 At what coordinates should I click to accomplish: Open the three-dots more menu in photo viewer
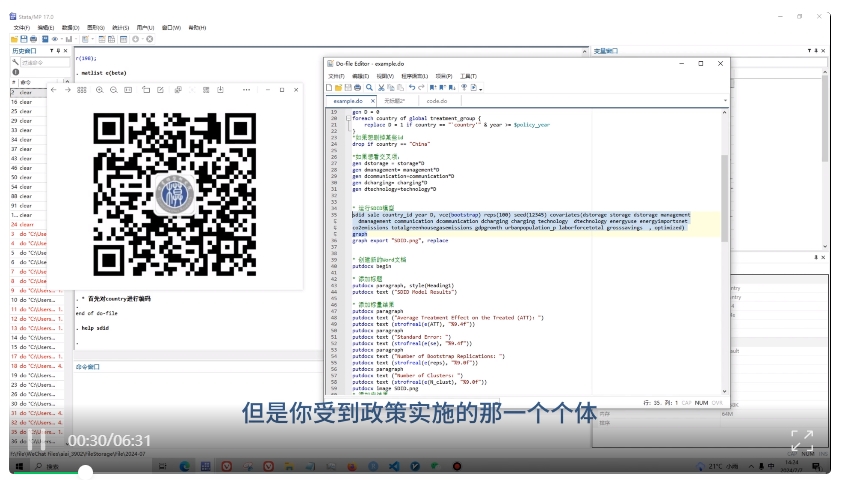(x=246, y=90)
